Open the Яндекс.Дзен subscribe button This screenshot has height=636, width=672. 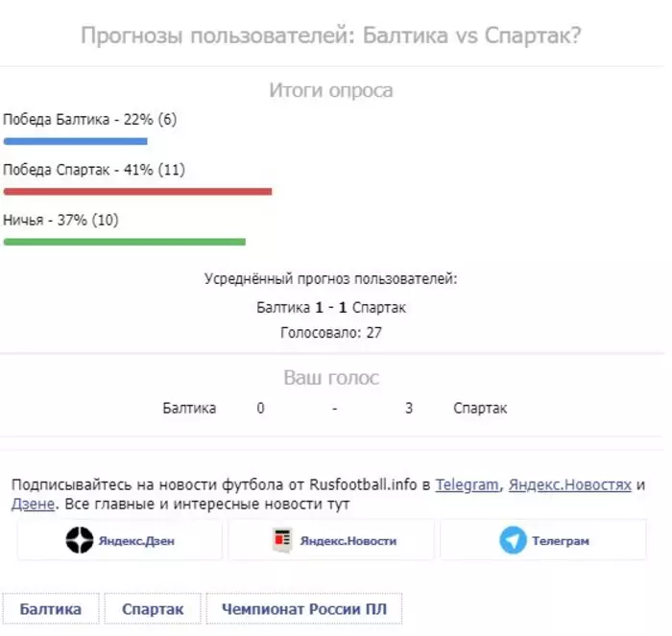pos(120,541)
